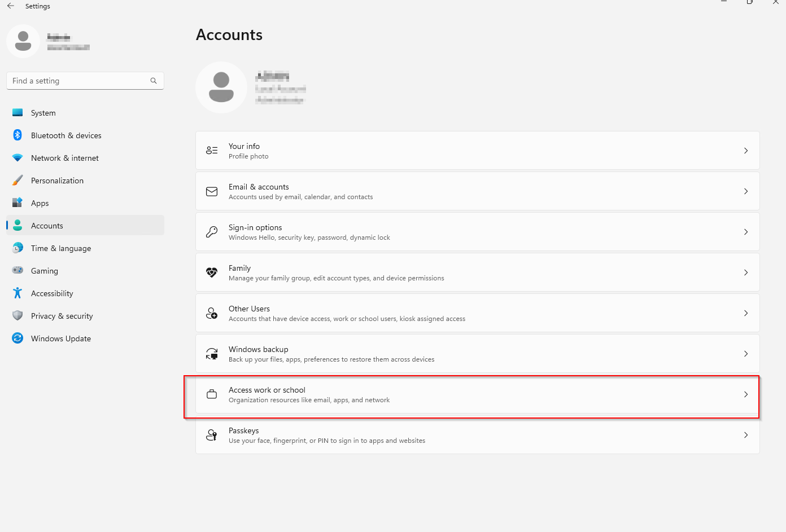Click the search magnifier icon
Screen dimensions: 786x532
coord(154,81)
